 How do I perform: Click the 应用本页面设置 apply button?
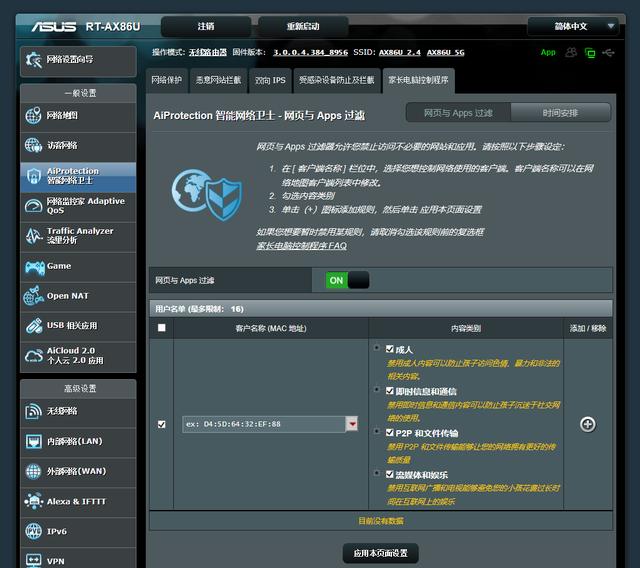pyautogui.click(x=380, y=553)
